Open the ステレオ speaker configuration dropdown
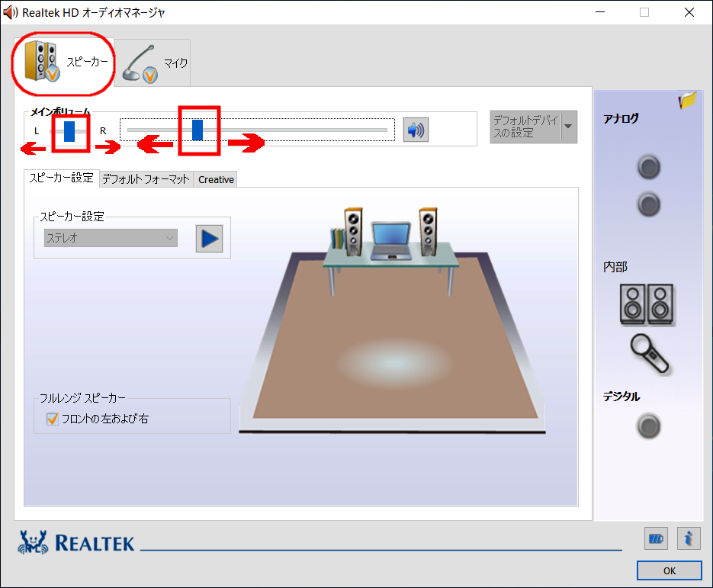 [111, 238]
